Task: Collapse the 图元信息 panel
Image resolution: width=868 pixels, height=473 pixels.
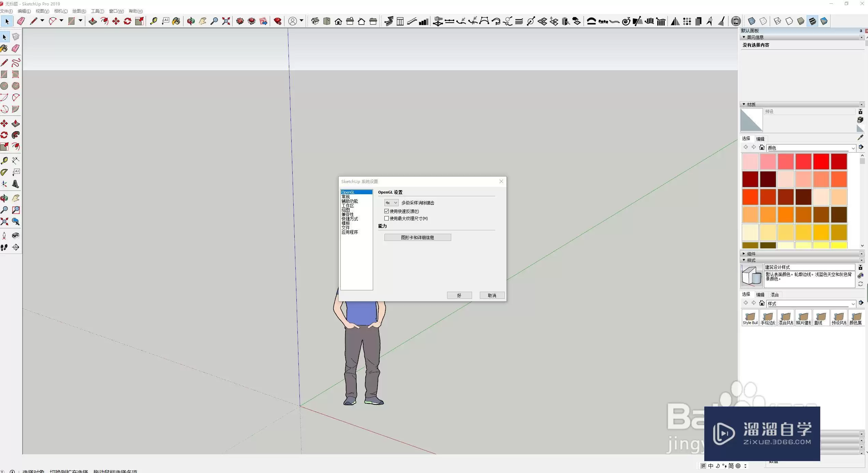Action: tap(744, 37)
